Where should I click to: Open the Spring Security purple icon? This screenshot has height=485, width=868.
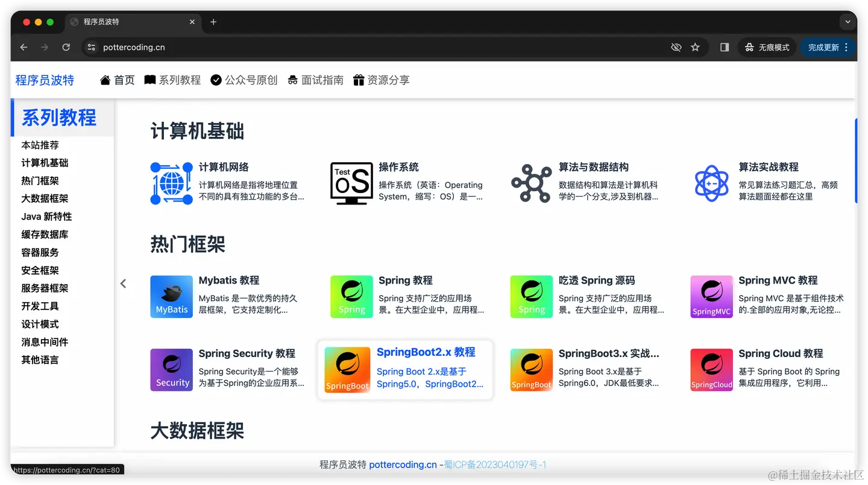point(171,370)
